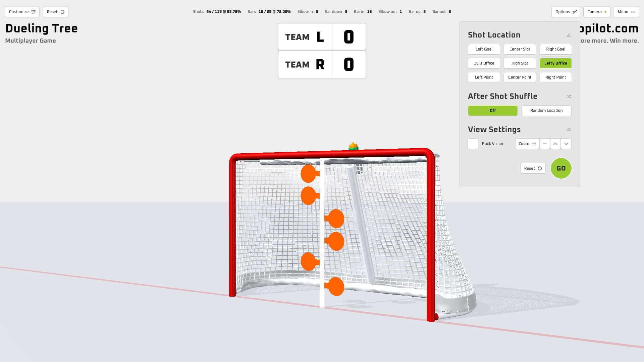Select Right Goal shot location
The width and height of the screenshot is (644, 362).
coord(555,49)
